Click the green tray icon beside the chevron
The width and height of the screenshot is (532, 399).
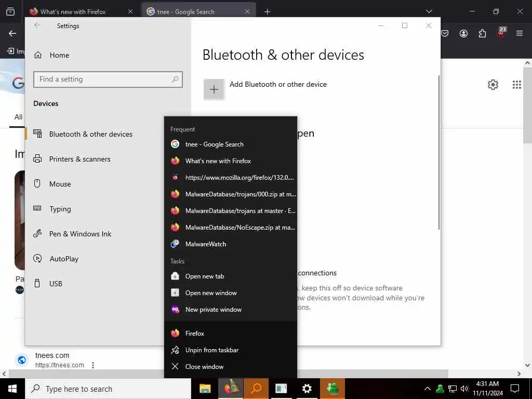click(440, 389)
